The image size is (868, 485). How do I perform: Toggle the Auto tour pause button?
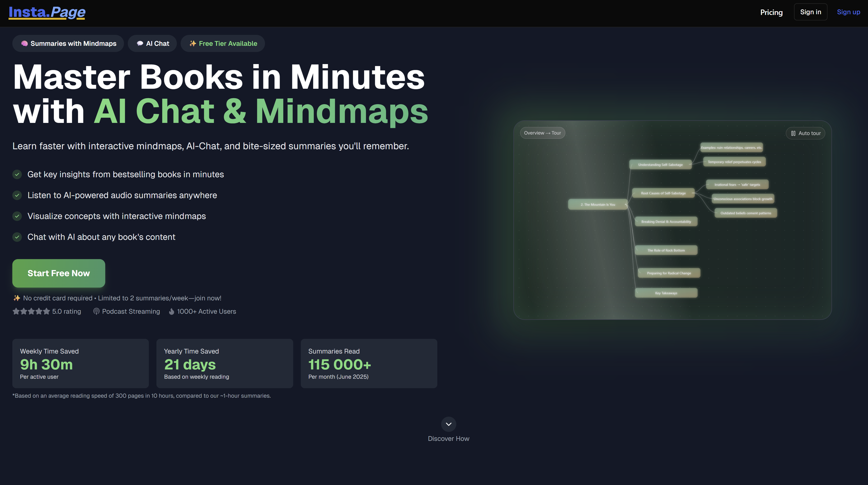[x=805, y=133]
